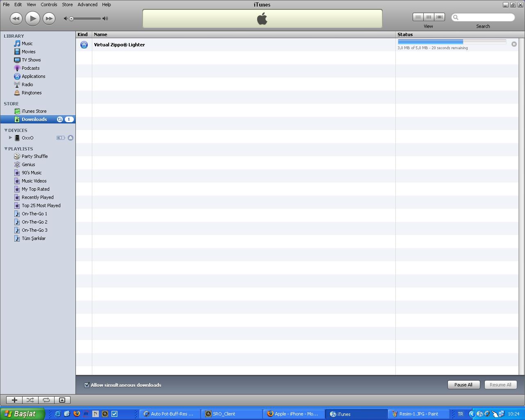Viewport: 525px width, 420px height.
Task: Select the Downloads item
Action: click(38, 119)
